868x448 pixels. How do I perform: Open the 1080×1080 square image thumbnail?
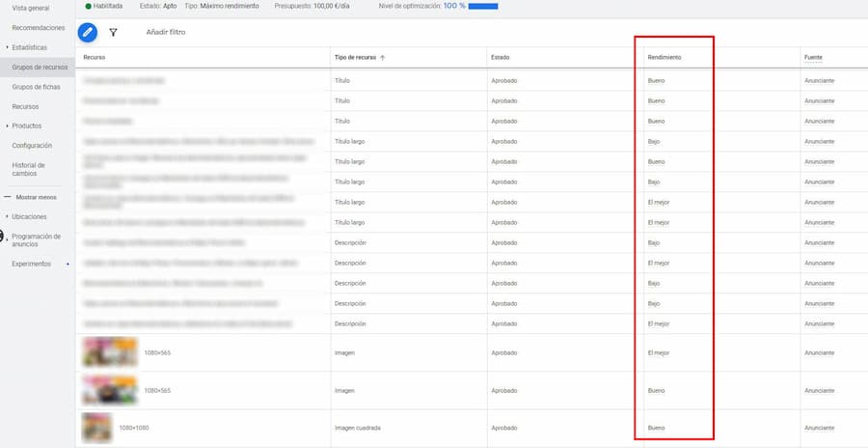click(96, 427)
